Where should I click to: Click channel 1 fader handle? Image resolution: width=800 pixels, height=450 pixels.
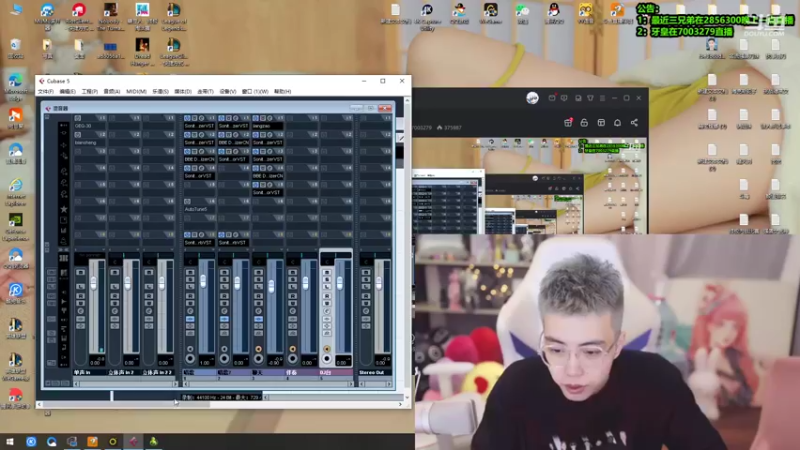pyautogui.click(x=203, y=281)
